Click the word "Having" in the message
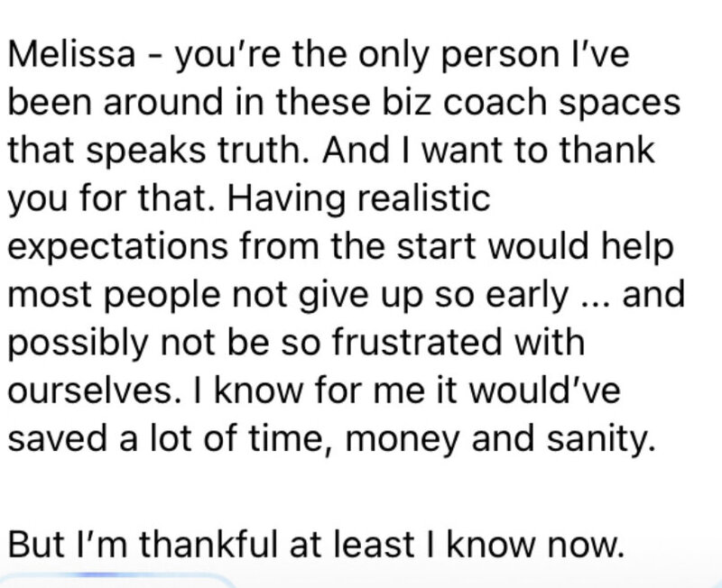The height and width of the screenshot is (588, 722). (x=286, y=198)
